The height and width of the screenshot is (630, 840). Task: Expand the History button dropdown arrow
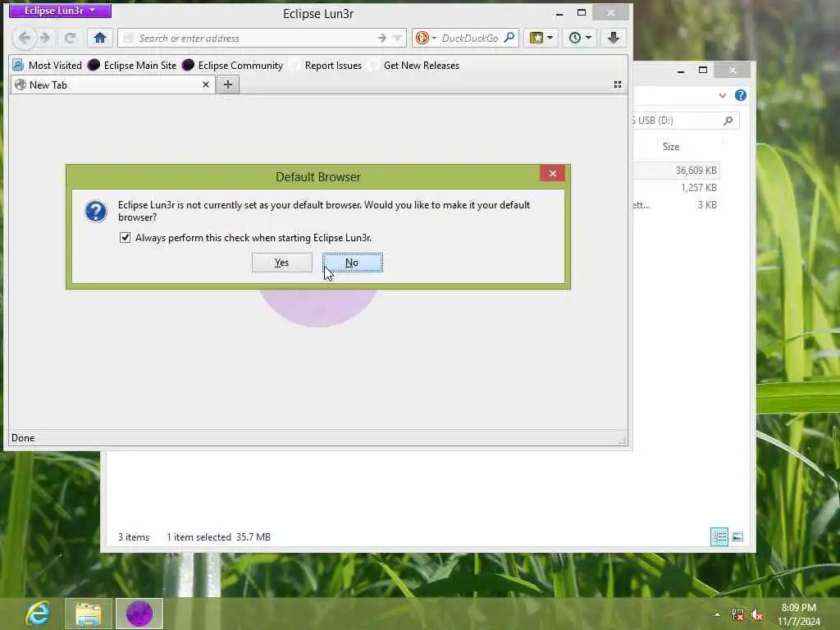[x=589, y=38]
